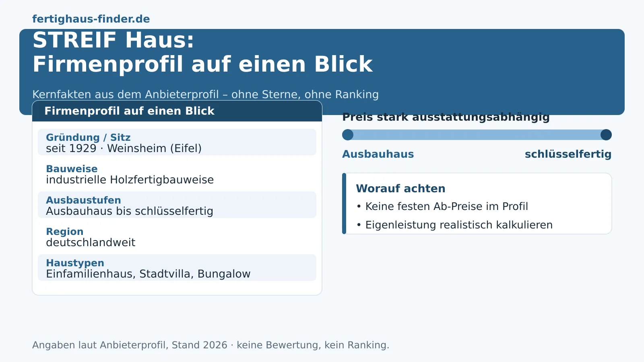Click the 'Firmenprofil auf einen Blick' card header
This screenshot has width=644, height=362.
pos(177,111)
